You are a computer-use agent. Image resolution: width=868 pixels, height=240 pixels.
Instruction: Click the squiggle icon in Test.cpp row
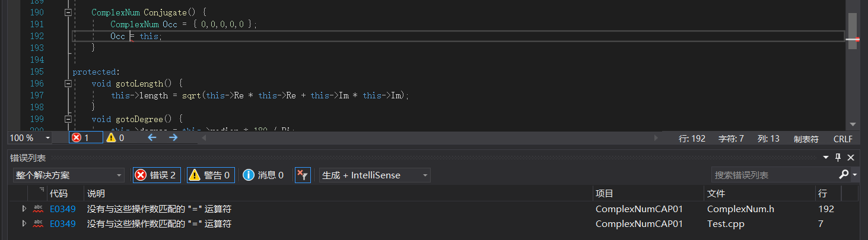[x=39, y=223]
